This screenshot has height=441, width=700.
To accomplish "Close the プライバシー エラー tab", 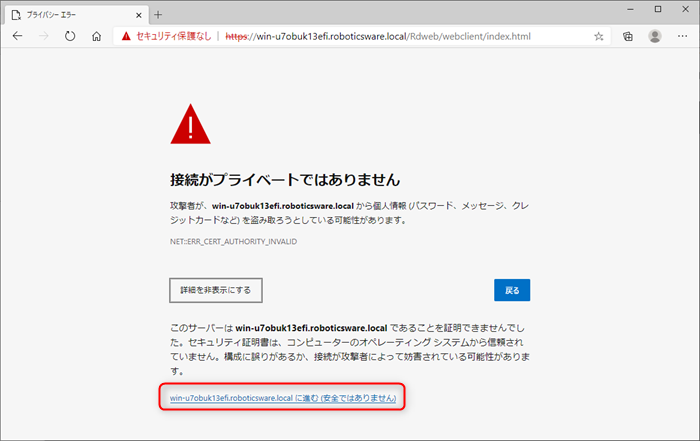I will (139, 15).
